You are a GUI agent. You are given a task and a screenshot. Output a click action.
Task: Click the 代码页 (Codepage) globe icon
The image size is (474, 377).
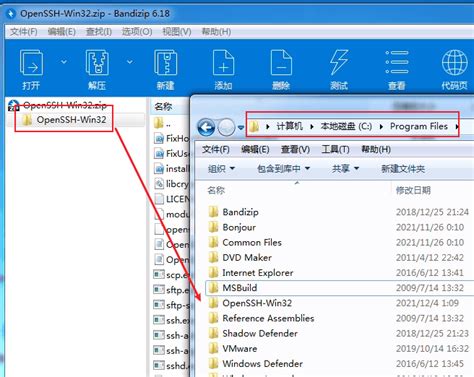455,62
